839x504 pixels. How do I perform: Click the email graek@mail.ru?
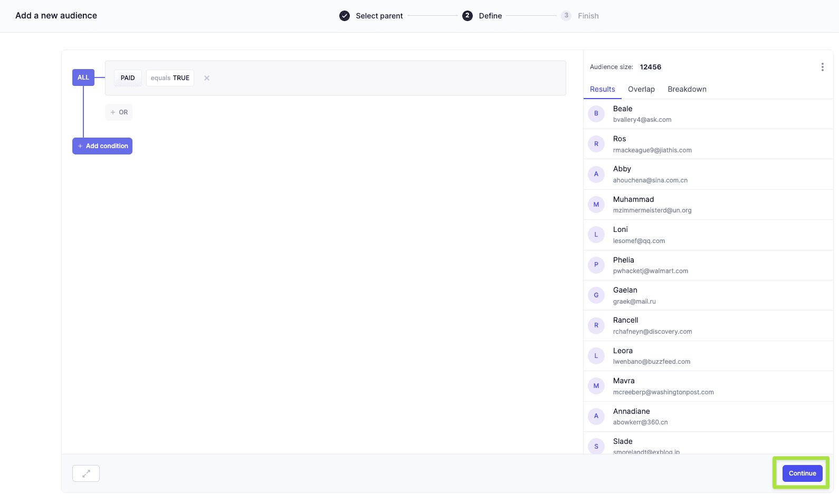click(x=634, y=302)
